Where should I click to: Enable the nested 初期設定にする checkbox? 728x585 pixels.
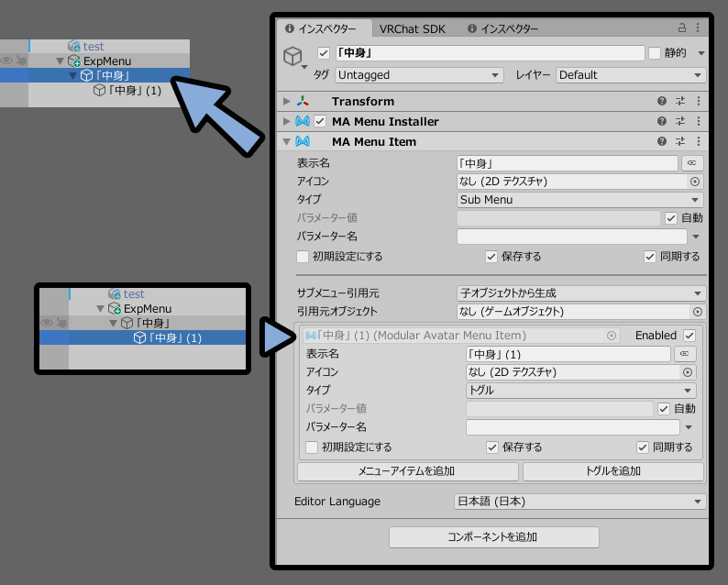tap(312, 447)
